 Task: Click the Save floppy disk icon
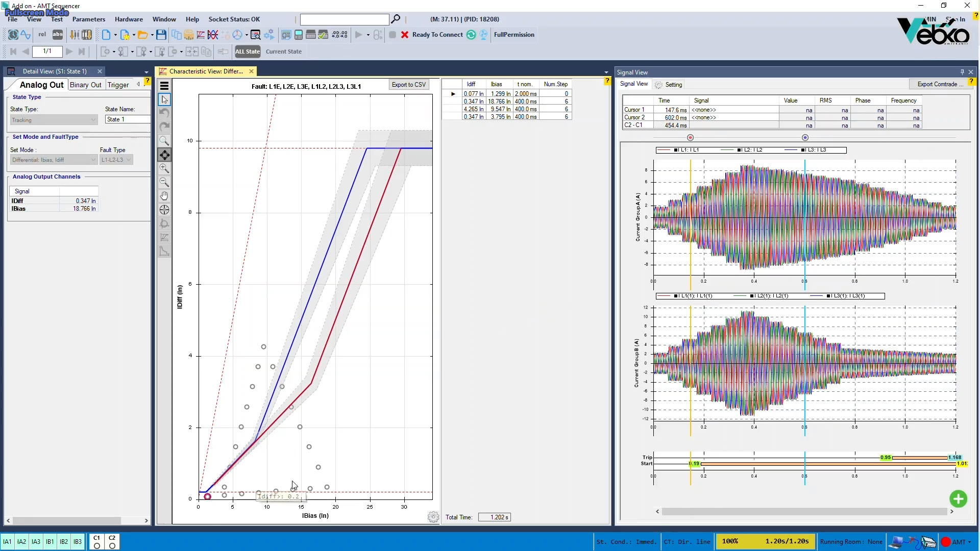[x=161, y=35]
